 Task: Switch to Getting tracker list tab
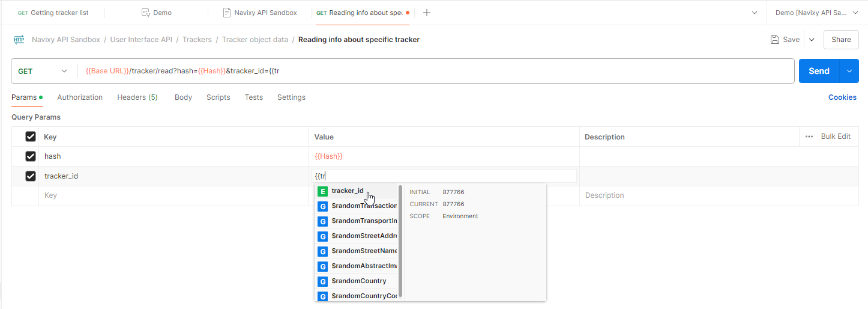(x=53, y=13)
